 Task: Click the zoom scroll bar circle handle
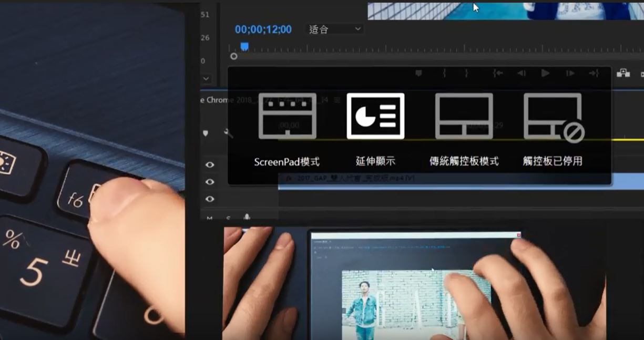click(x=233, y=56)
